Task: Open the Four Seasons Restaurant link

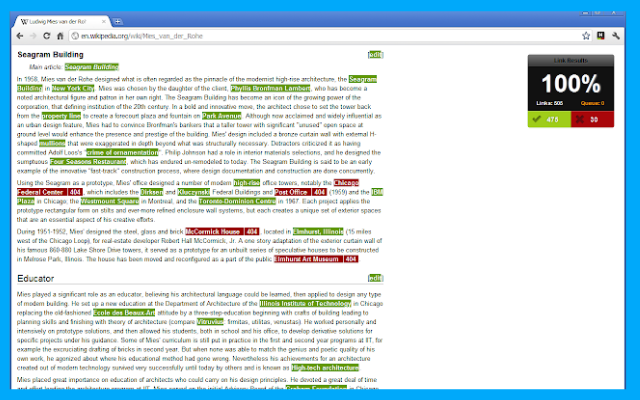Action: 88,162
